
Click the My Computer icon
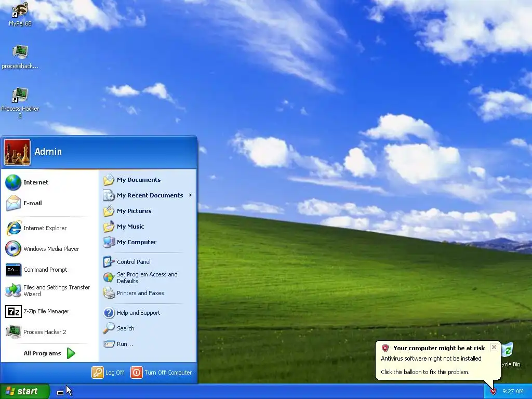click(109, 242)
